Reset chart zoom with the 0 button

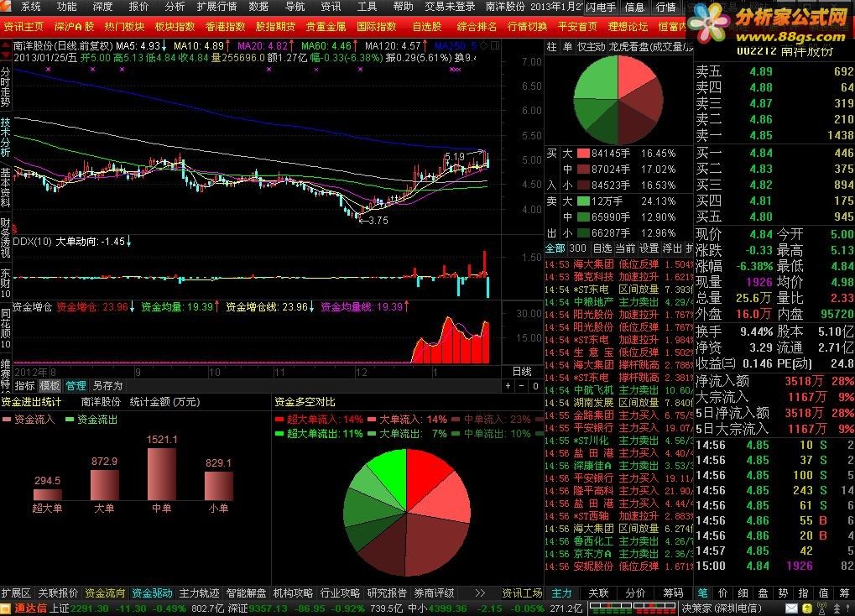(x=535, y=386)
